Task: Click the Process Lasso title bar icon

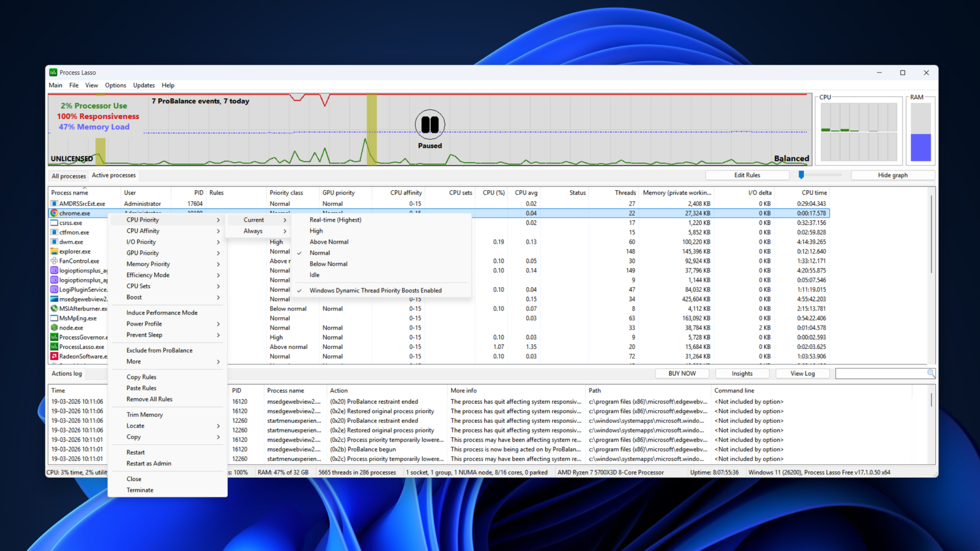Action: (53, 72)
